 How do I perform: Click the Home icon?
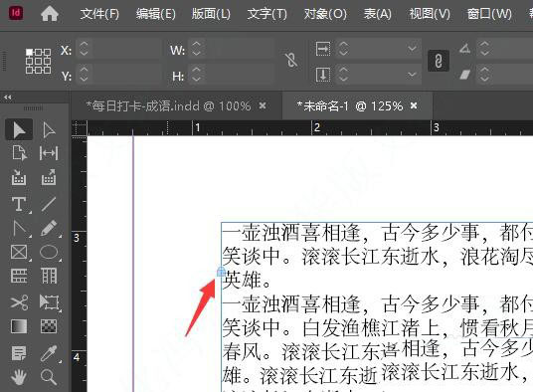point(50,14)
